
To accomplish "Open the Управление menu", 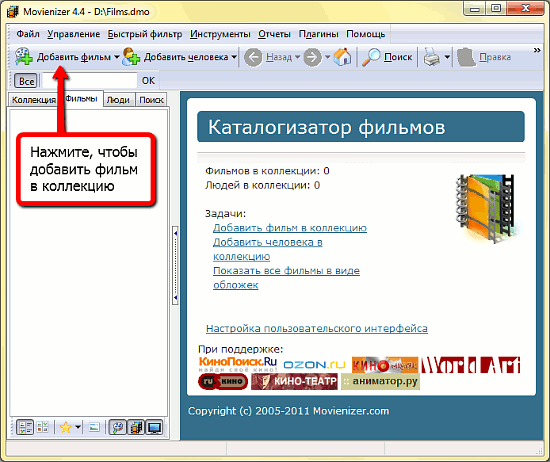I will point(74,34).
